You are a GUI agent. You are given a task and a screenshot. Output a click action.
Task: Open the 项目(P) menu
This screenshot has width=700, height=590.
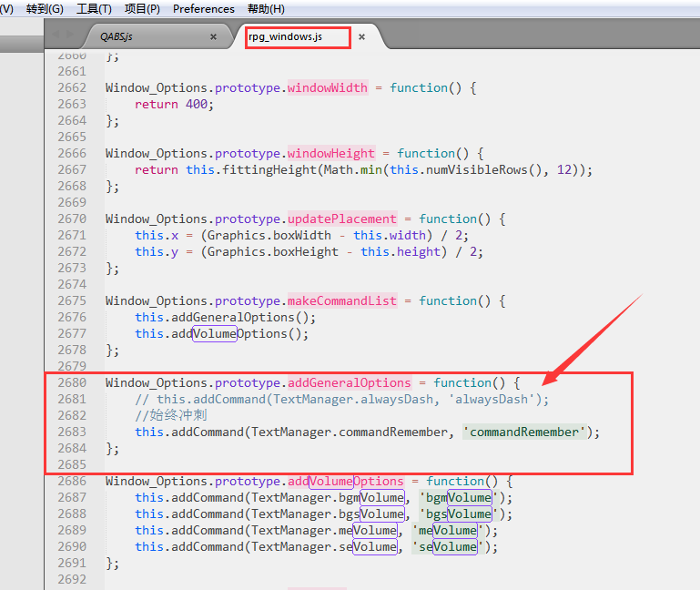pyautogui.click(x=142, y=9)
